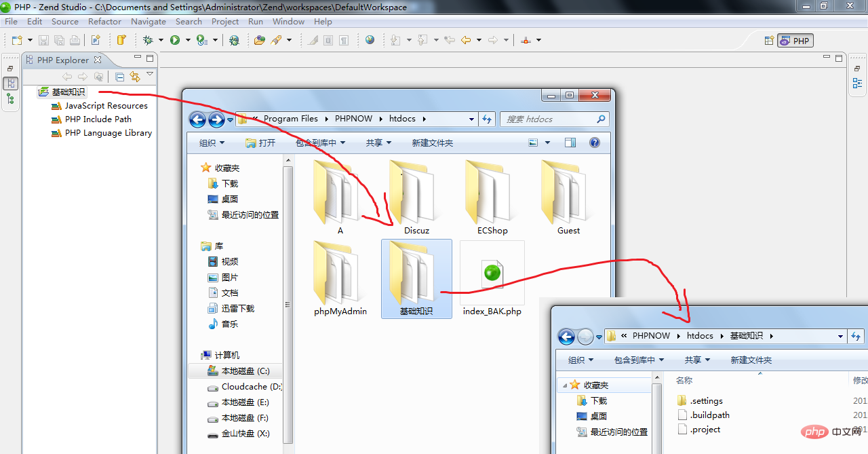Open the File menu
This screenshot has width=868, height=454.
click(11, 22)
